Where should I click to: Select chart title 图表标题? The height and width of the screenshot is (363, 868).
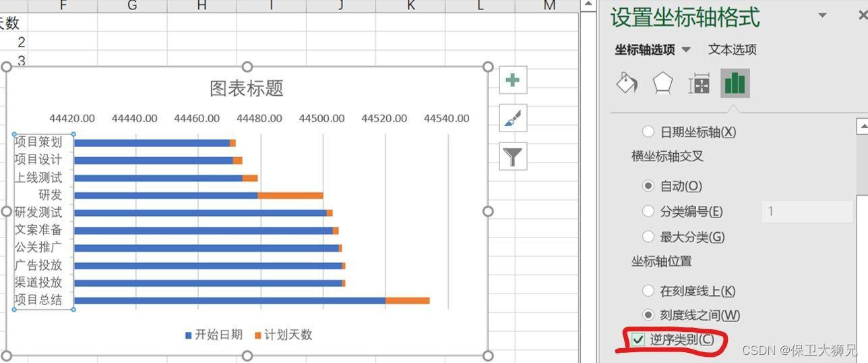247,88
